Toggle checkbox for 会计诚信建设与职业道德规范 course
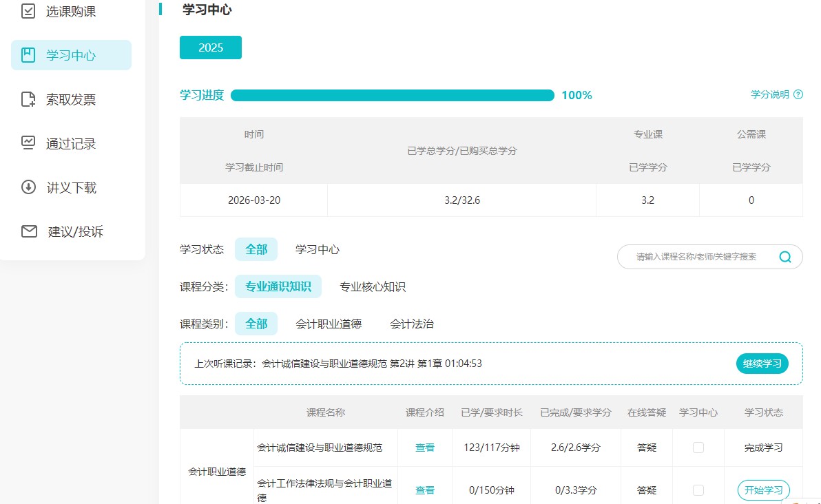This screenshot has width=821, height=504. point(698,448)
